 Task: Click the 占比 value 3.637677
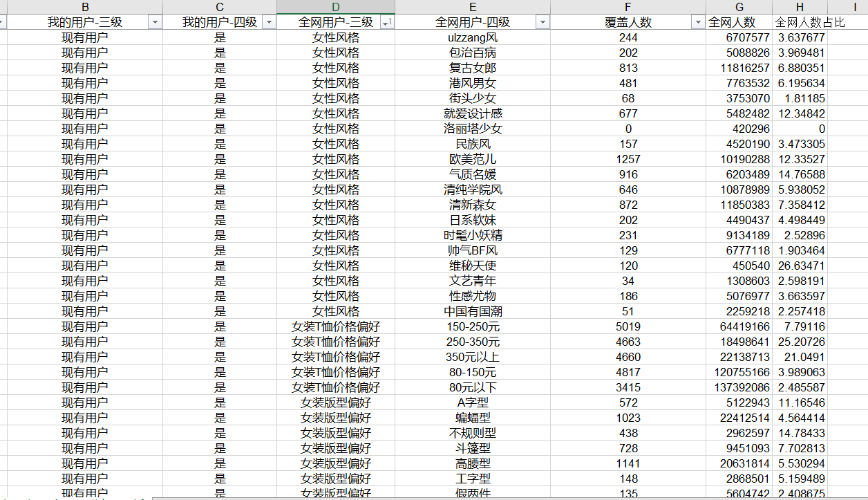tap(800, 37)
